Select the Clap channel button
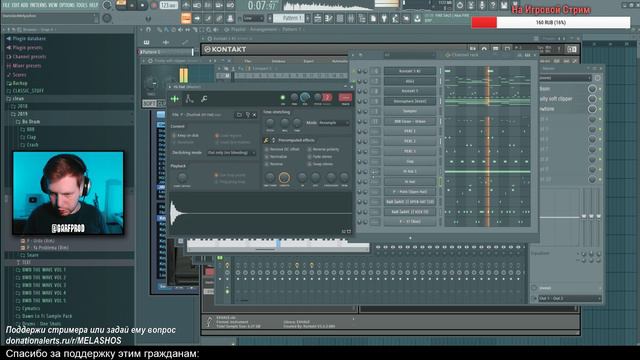Image resolution: width=640 pixels, height=360 pixels. coord(409,161)
